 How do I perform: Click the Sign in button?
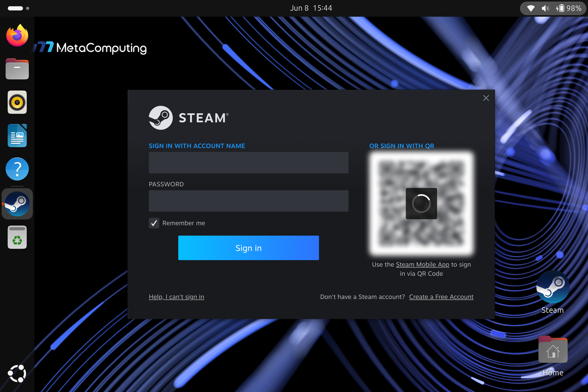249,248
